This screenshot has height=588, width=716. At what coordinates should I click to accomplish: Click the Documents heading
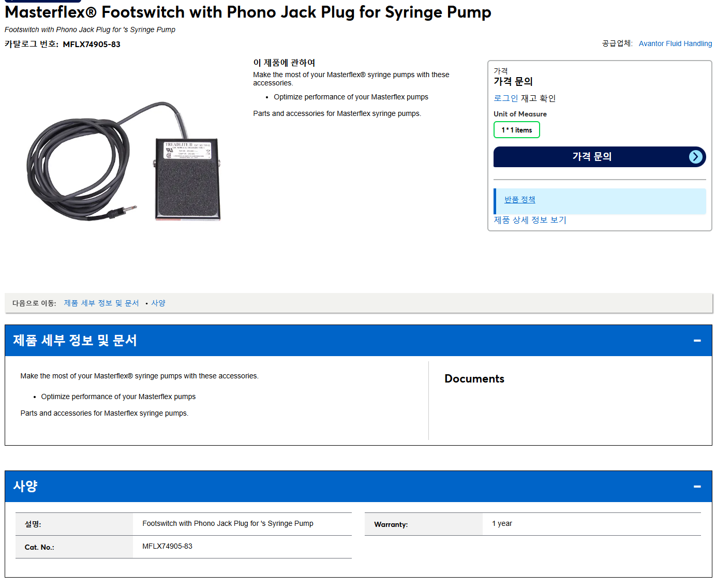(x=474, y=378)
